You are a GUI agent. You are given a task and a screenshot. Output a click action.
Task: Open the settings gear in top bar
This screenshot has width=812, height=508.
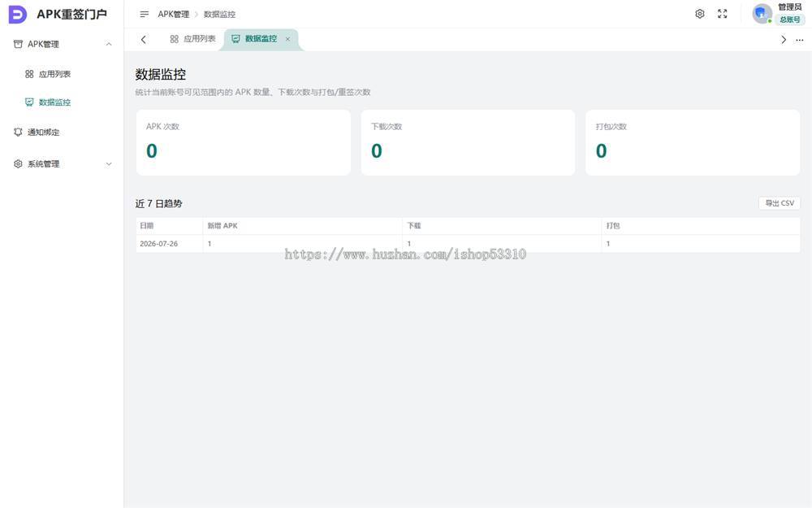coord(700,14)
